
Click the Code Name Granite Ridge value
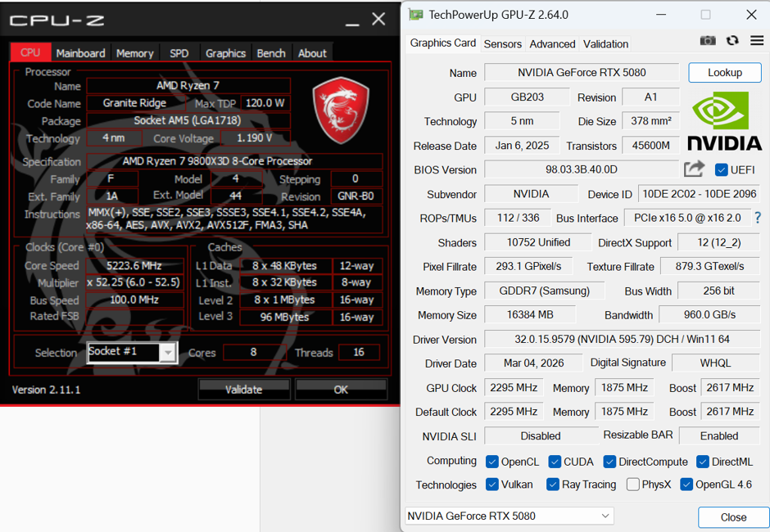point(135,103)
